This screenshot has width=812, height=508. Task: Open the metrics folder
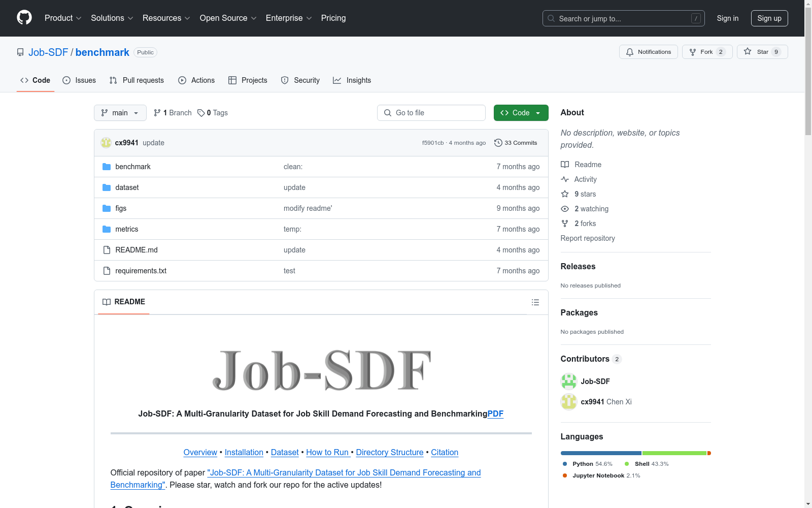point(127,229)
